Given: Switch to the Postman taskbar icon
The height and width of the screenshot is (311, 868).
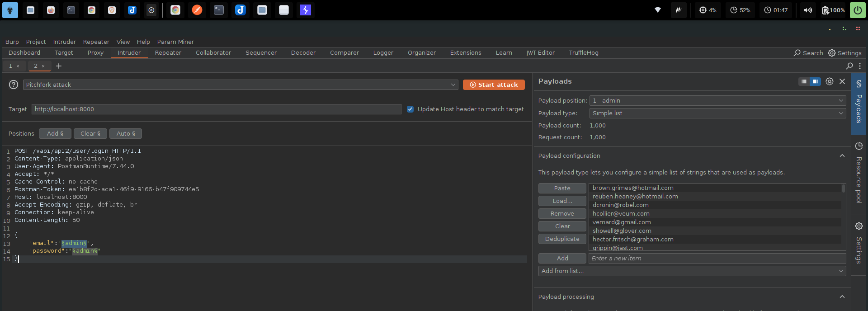Looking at the screenshot, I should [197, 10].
